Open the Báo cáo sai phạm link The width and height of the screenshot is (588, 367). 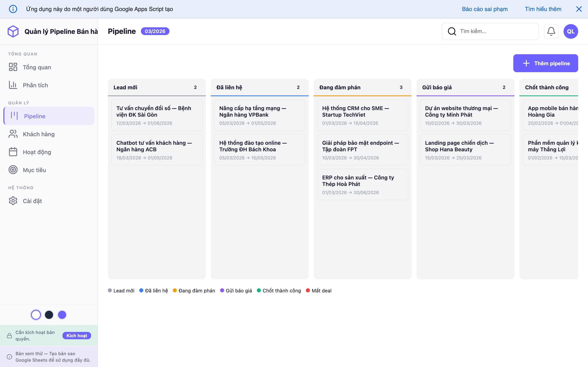pyautogui.click(x=484, y=9)
